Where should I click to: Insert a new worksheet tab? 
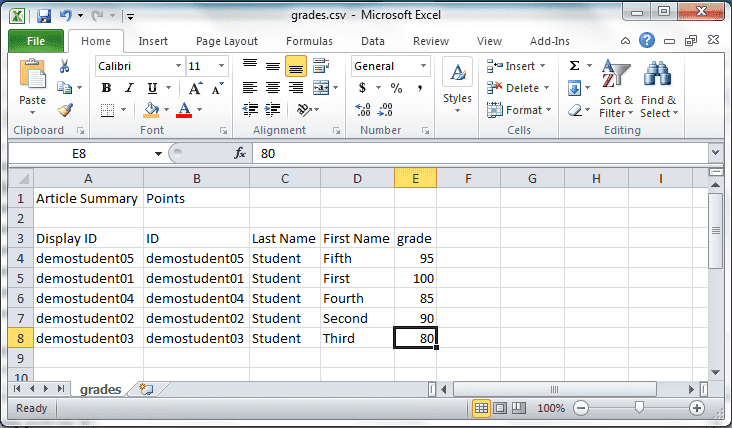[x=146, y=389]
